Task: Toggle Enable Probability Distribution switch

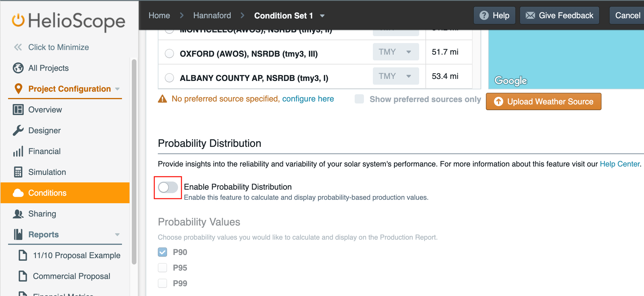Action: point(168,187)
